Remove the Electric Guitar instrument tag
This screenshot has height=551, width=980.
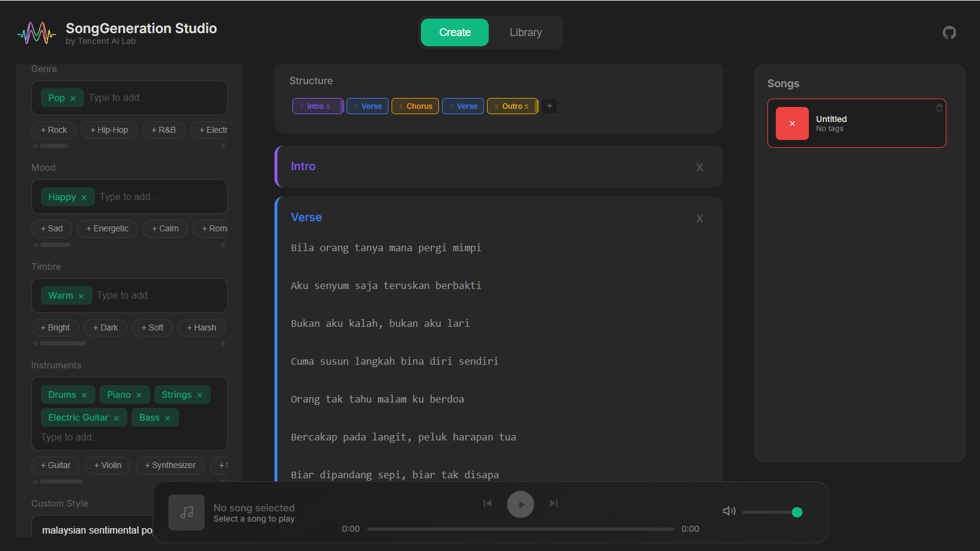(x=116, y=418)
